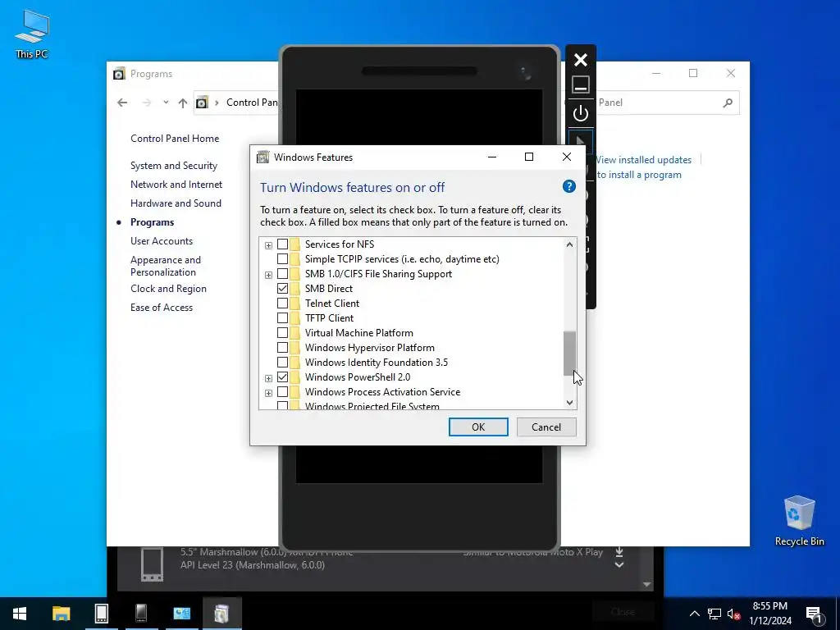Screen dimensions: 840x630
Task: Open Windows Features help question mark
Action: click(x=569, y=186)
